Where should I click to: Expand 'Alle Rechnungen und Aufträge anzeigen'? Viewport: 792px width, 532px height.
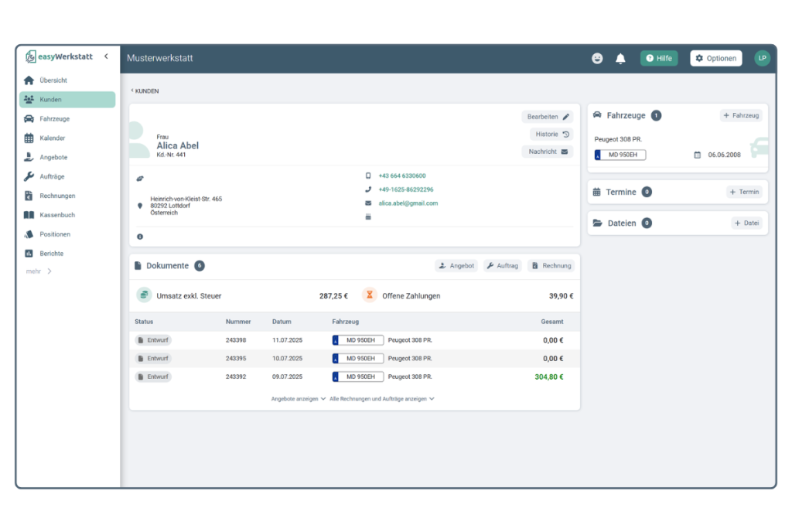382,399
